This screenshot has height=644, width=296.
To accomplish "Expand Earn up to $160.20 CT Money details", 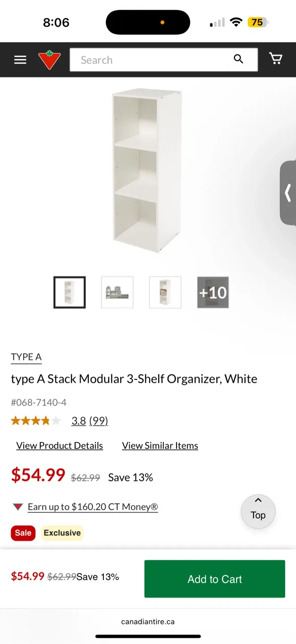I will pyautogui.click(x=93, y=507).
